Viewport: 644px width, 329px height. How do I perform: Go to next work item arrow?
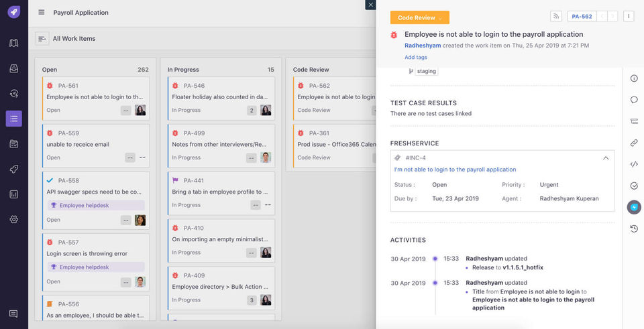point(612,16)
